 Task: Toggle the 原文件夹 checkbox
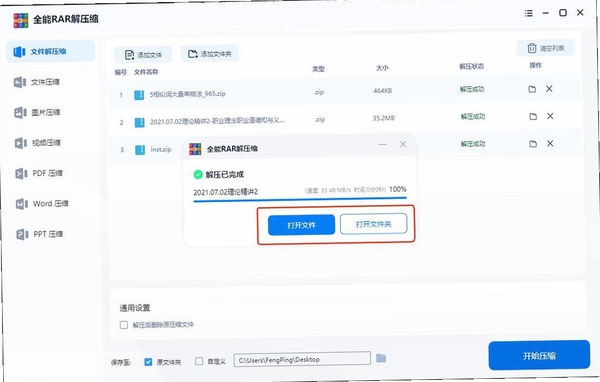coord(148,362)
